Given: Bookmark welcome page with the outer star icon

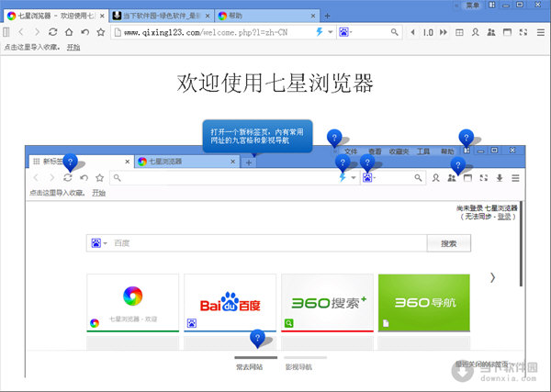Looking at the screenshot, I should [101, 32].
